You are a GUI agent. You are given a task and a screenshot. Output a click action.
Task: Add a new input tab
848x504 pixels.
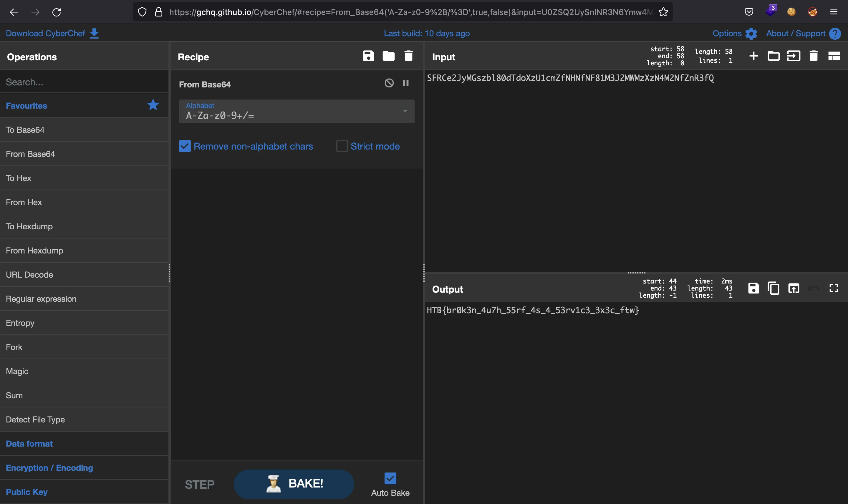pyautogui.click(x=753, y=56)
